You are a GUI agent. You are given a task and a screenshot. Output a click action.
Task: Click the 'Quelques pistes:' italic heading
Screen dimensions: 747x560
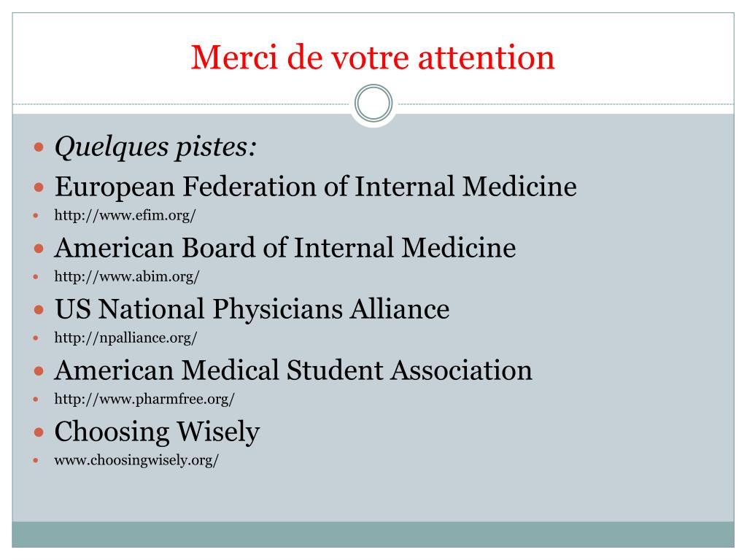(155, 147)
